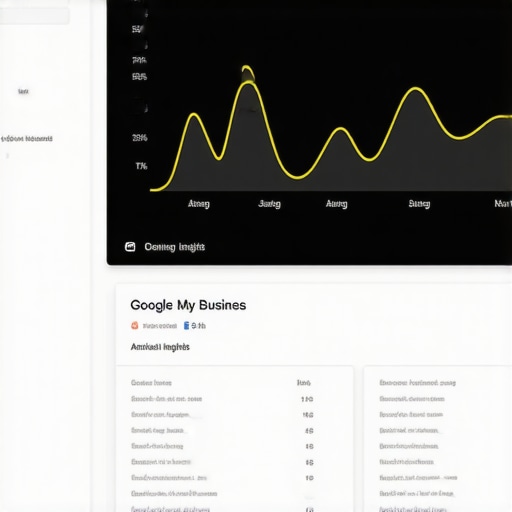Select the first data row showing value 110
The width and height of the screenshot is (512, 512).
(222, 399)
